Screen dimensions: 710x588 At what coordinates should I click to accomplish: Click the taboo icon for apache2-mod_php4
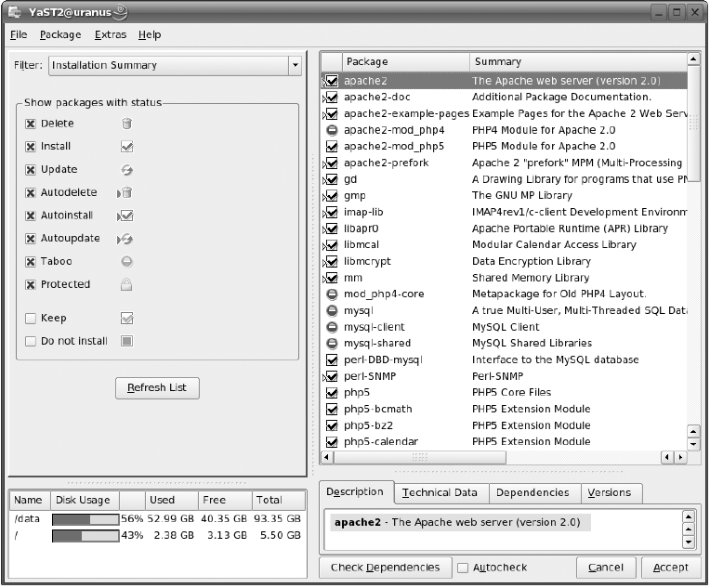(x=332, y=130)
